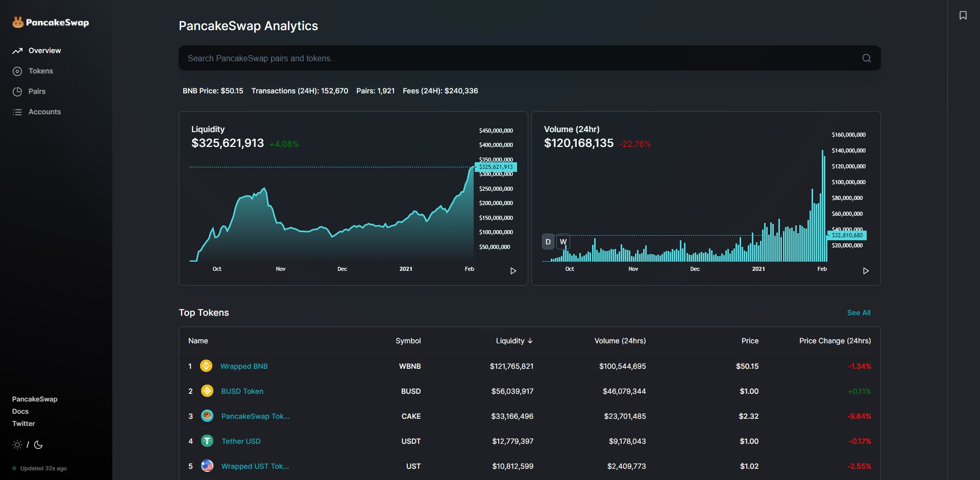Go to Overview page
980x480 pixels.
tap(44, 50)
